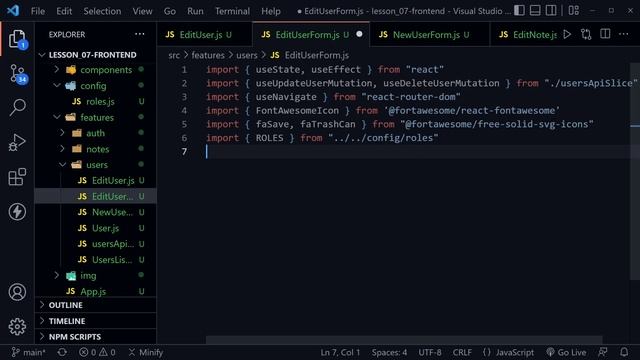
Task: Toggle the bottom panel layout icon
Action: tap(535, 11)
